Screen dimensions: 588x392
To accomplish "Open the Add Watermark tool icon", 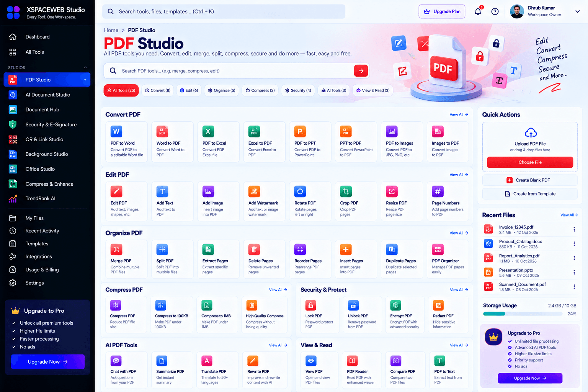I will pyautogui.click(x=254, y=191).
